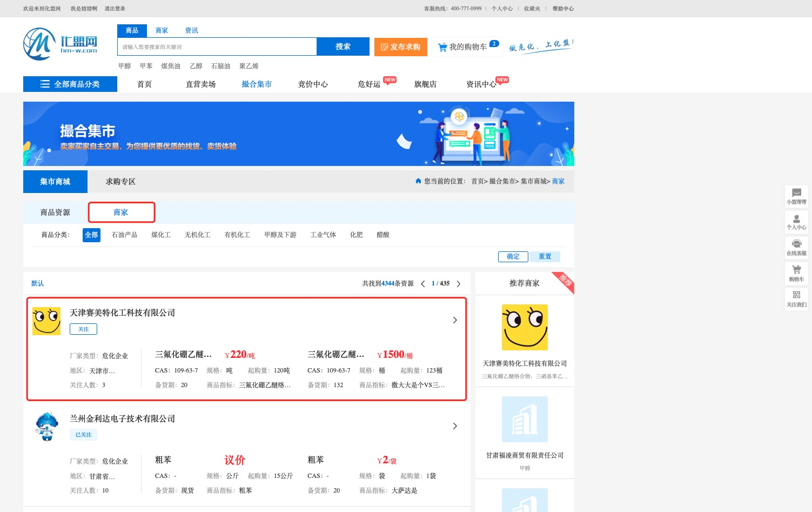
Task: Select 石油产品 category filter
Action: 125,235
